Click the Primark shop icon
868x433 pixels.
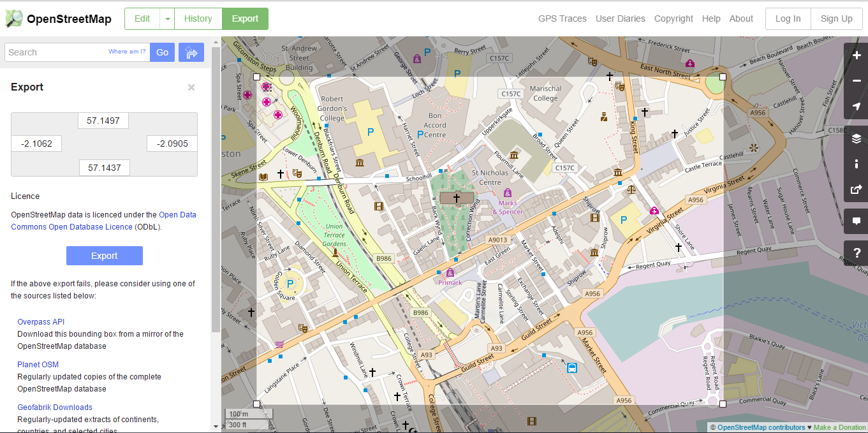(450, 273)
